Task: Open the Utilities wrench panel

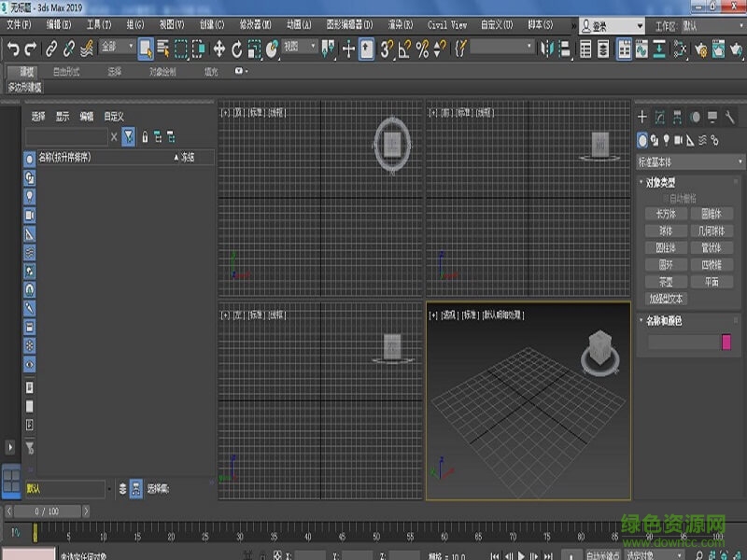Action: pyautogui.click(x=729, y=118)
